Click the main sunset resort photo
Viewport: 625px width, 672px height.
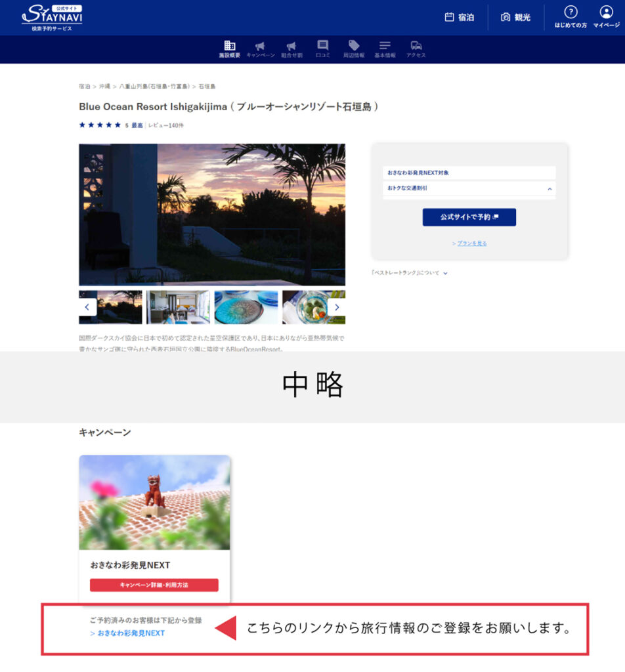click(212, 215)
